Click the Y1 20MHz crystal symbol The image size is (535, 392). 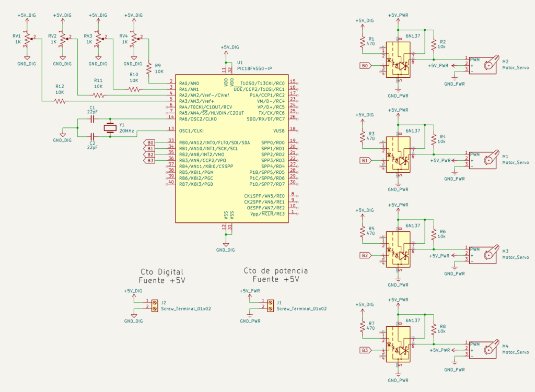(110, 128)
